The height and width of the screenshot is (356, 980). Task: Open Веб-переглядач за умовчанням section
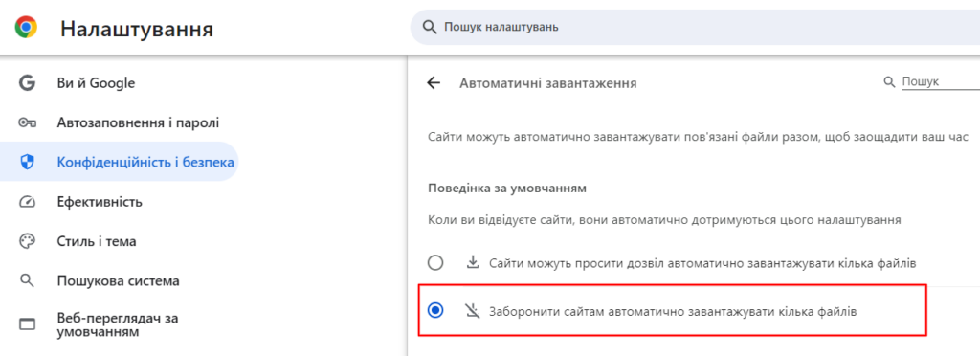tap(119, 324)
